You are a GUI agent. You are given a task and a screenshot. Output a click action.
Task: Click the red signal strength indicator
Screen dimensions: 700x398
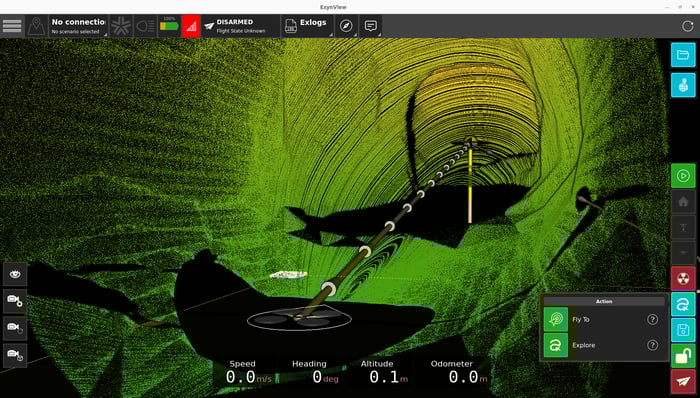pos(191,26)
